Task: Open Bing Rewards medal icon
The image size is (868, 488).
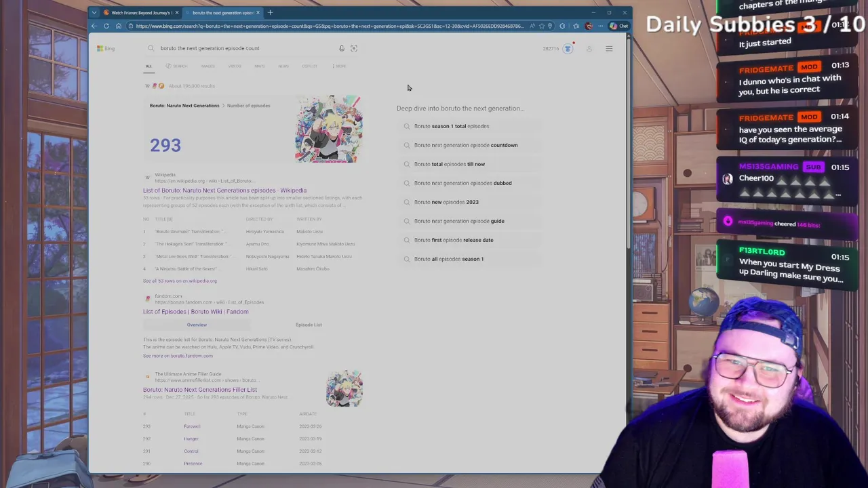Action: (x=568, y=49)
